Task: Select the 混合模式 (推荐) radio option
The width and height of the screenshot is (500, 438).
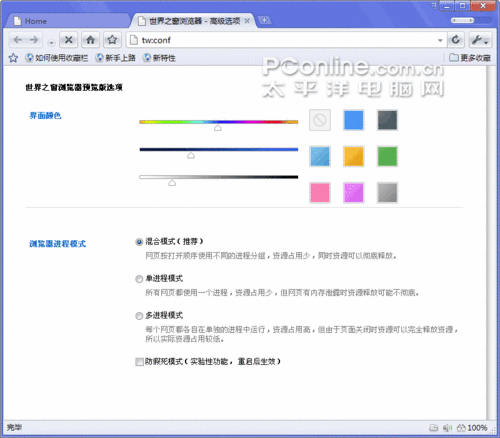Action: [x=139, y=242]
